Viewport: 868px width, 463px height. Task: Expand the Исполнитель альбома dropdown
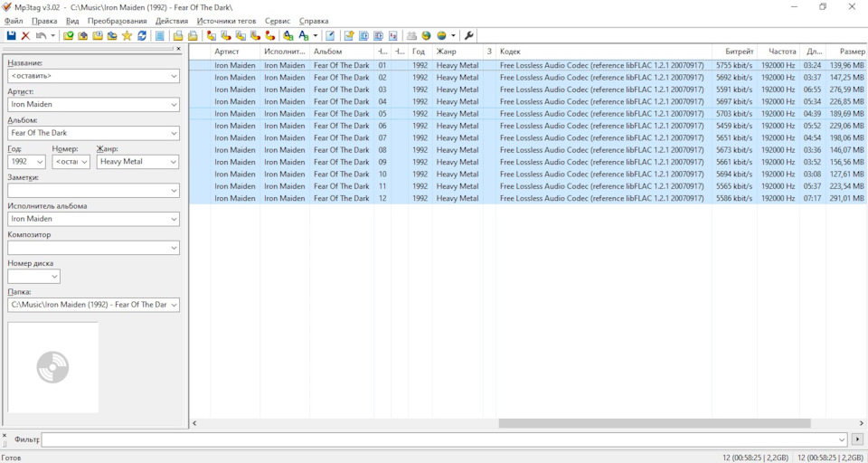[x=175, y=219]
